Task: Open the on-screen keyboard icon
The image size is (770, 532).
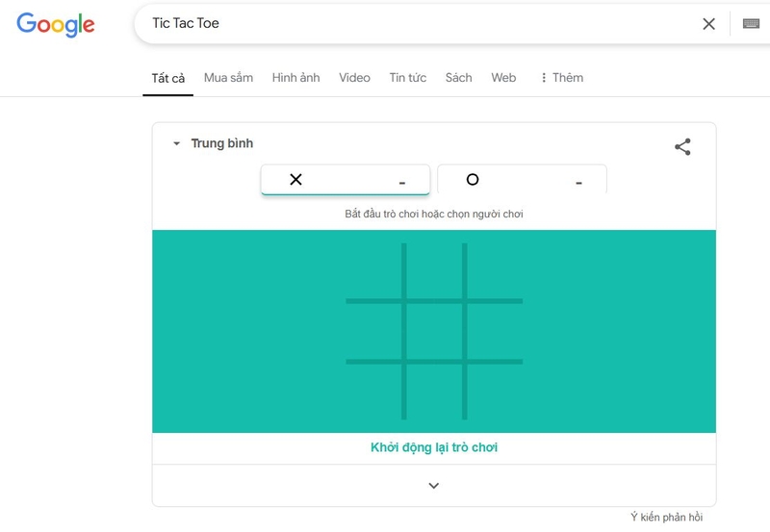Action: coord(751,23)
